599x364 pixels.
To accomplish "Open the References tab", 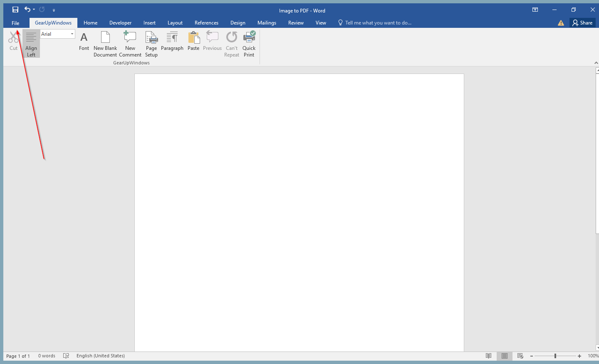I will (206, 23).
